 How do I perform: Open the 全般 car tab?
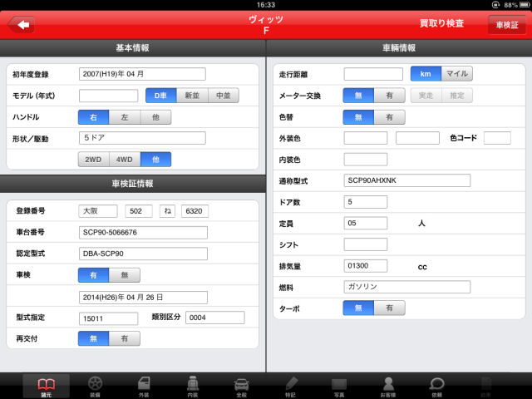click(241, 387)
